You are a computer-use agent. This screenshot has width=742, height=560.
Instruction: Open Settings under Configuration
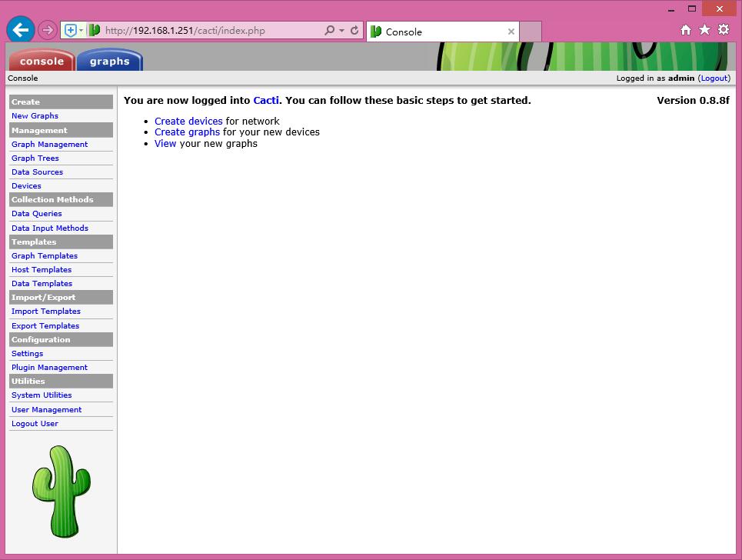click(x=28, y=354)
